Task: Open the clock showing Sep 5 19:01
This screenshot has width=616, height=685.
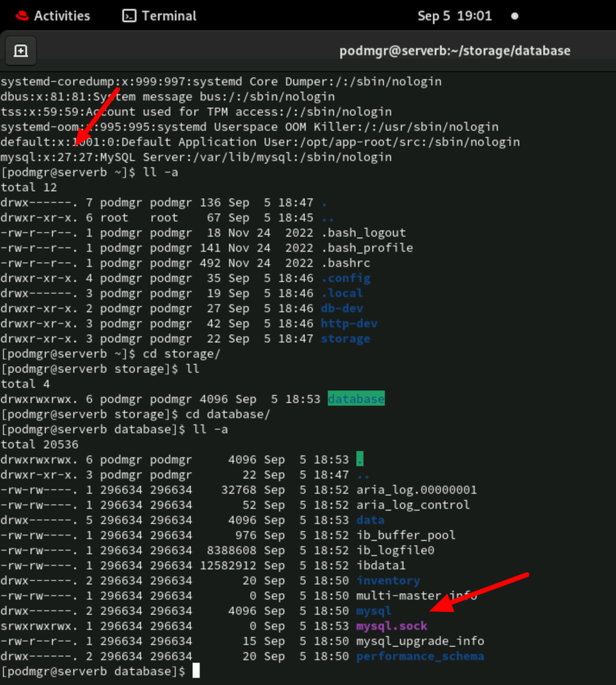Action: pos(454,15)
